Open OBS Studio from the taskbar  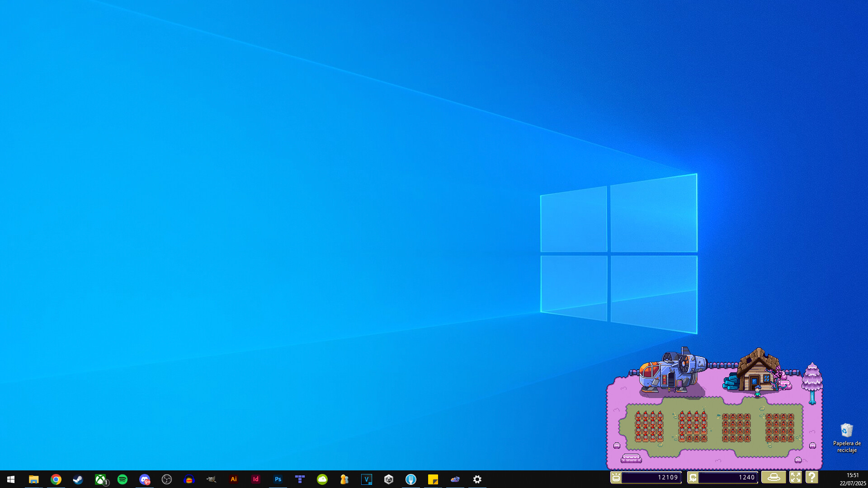pyautogui.click(x=167, y=479)
